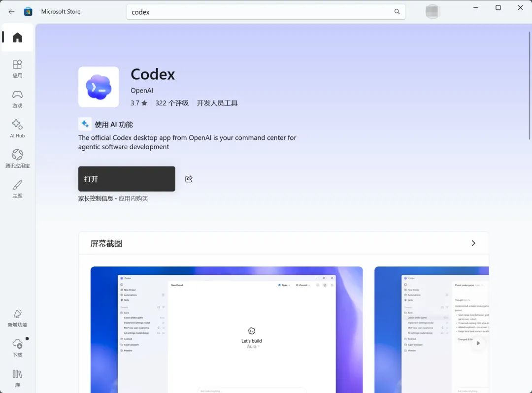
Task: Open the 开发人员工具 category link
Action: point(217,103)
